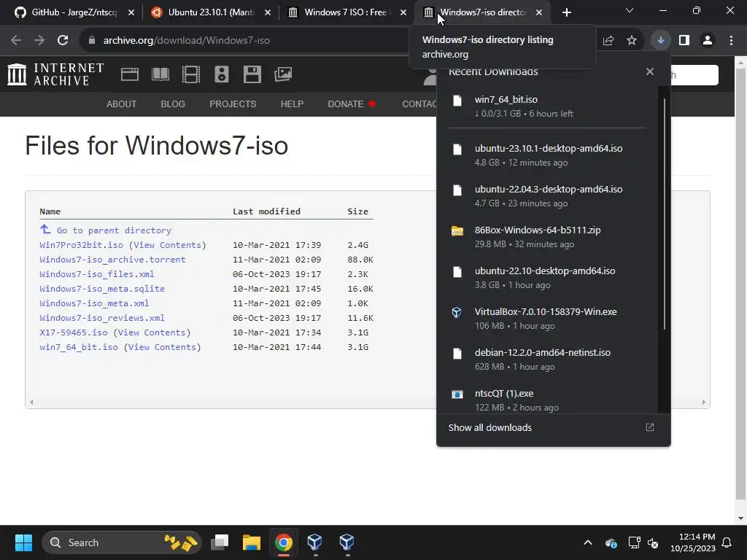Open the Internet Archive texts book icon
Screen dimensions: 747x560
coord(160,74)
